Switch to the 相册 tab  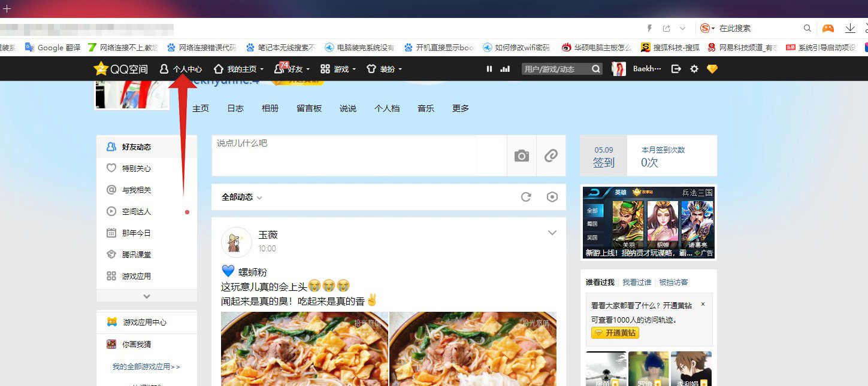pyautogui.click(x=270, y=108)
